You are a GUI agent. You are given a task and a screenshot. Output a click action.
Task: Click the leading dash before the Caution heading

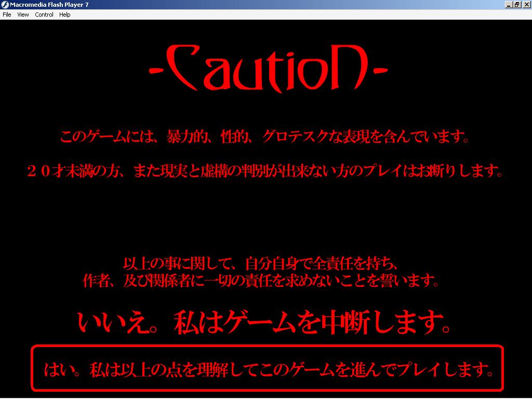(156, 70)
